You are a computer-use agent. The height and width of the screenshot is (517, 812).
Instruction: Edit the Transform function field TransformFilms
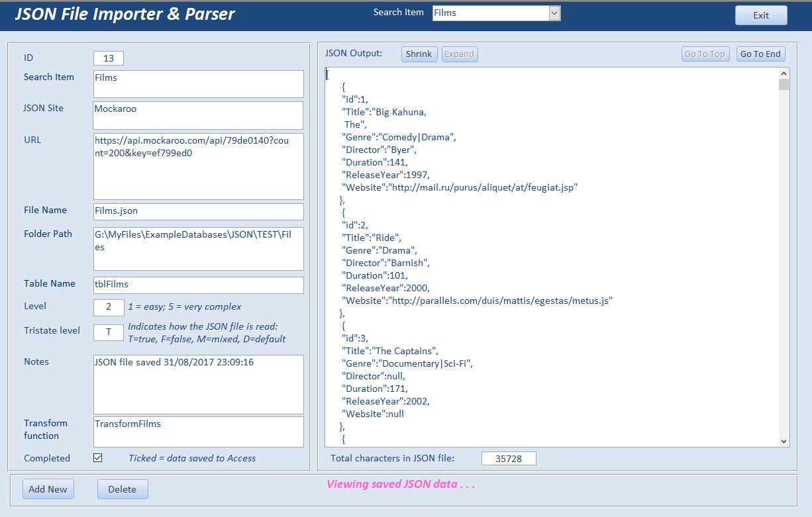click(199, 432)
